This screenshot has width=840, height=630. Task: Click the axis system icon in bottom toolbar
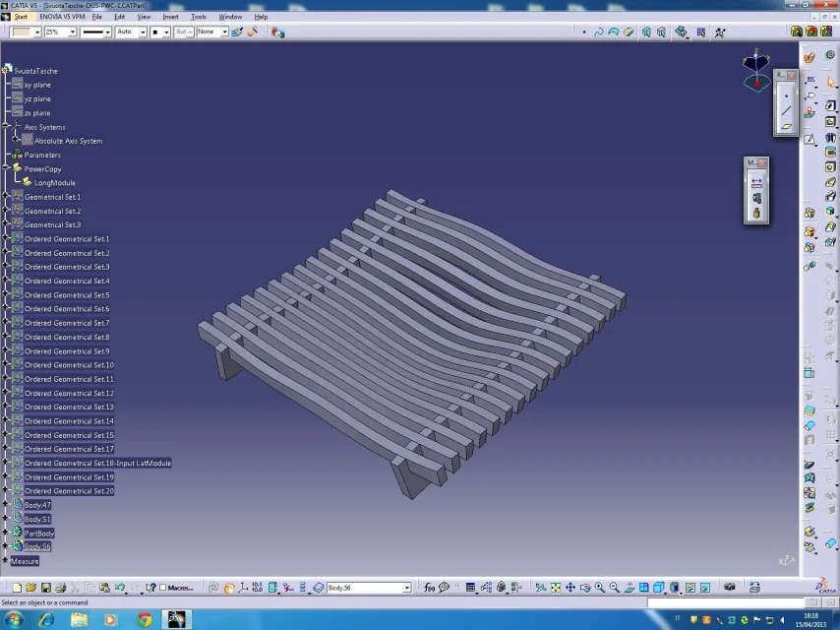click(243, 588)
